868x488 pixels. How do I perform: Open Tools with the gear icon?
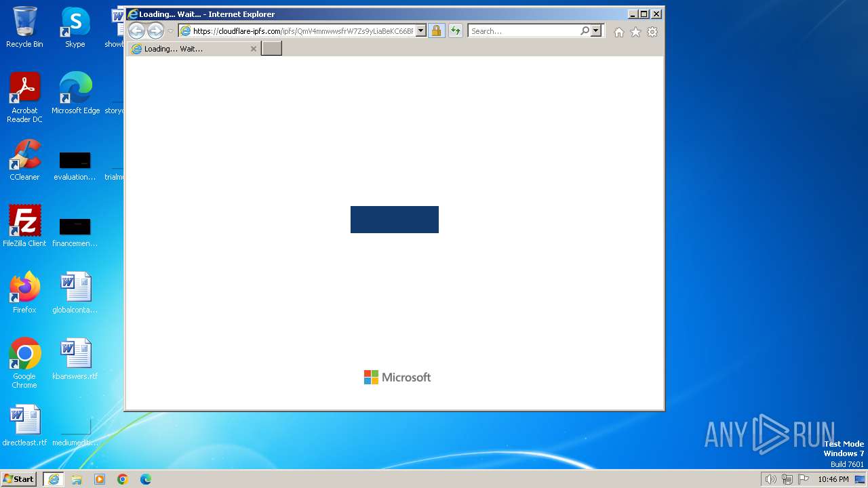pos(652,32)
